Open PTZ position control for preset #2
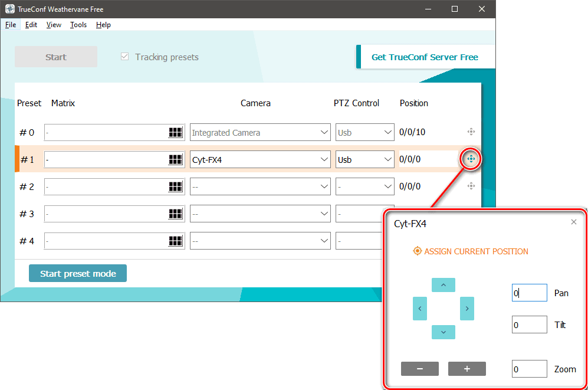The width and height of the screenshot is (588, 390). point(471,186)
